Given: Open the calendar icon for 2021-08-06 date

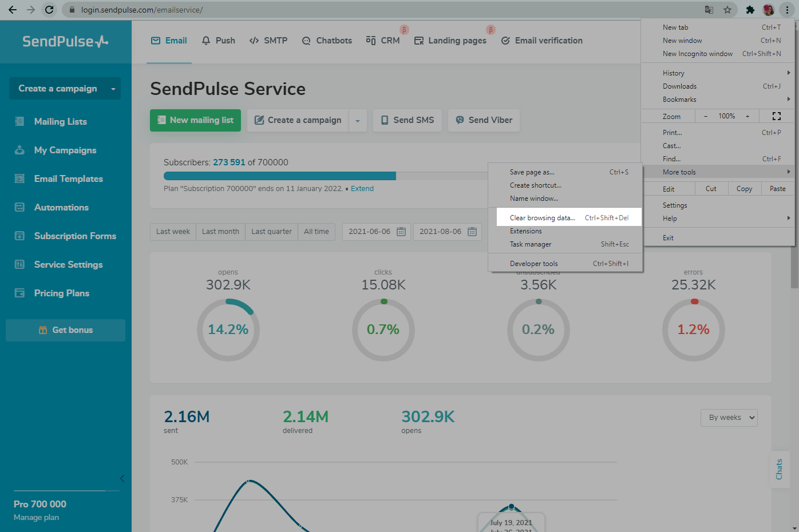Looking at the screenshot, I should (x=472, y=232).
